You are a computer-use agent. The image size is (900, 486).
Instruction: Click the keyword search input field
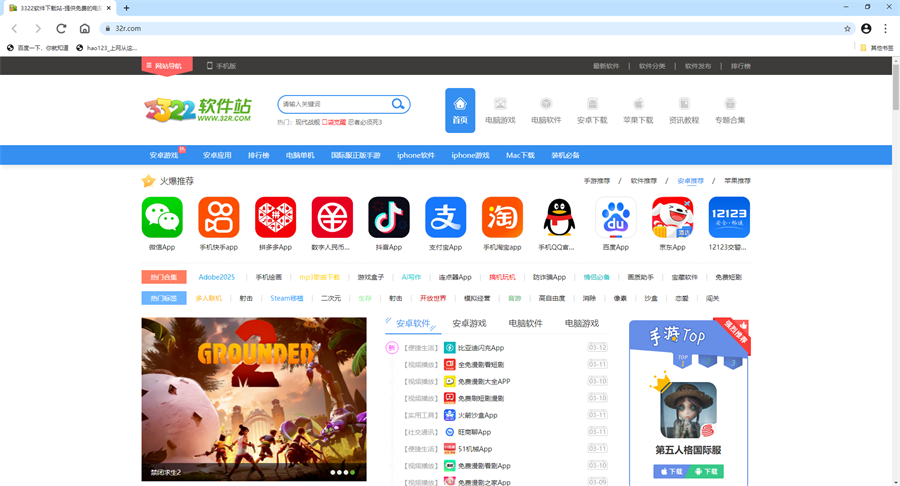334,104
